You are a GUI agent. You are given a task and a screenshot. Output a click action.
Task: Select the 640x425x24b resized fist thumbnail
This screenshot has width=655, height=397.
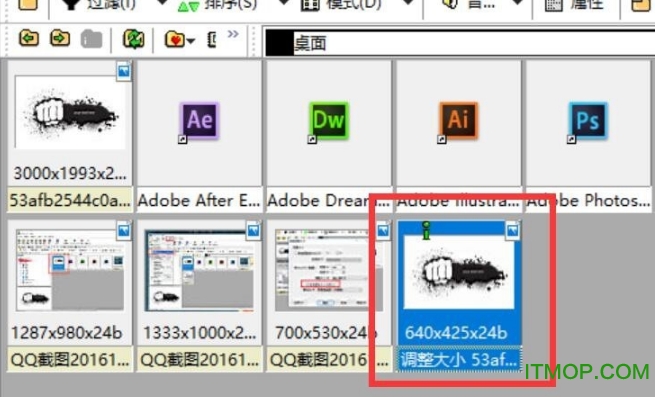(459, 272)
